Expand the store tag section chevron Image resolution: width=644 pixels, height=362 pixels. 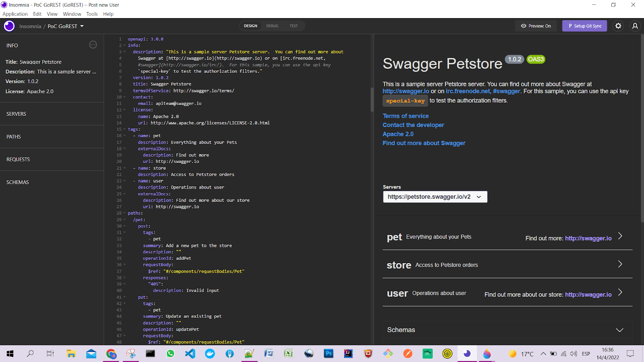[x=620, y=264]
